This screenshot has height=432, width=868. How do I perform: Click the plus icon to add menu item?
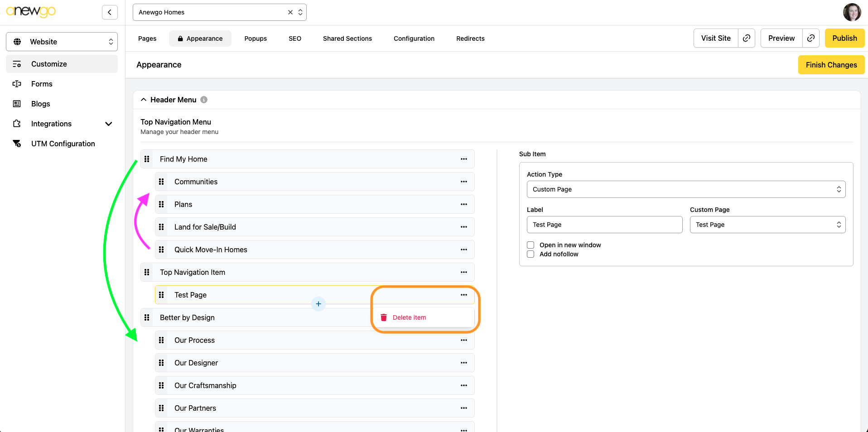(318, 304)
